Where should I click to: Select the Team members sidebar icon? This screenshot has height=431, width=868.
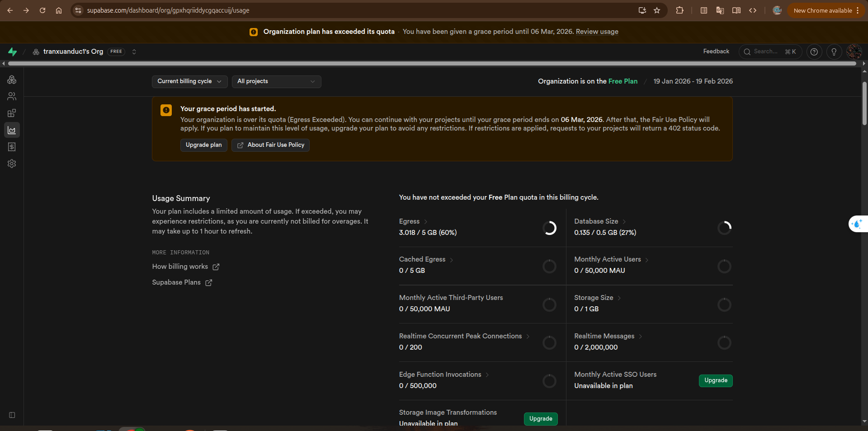tap(12, 96)
